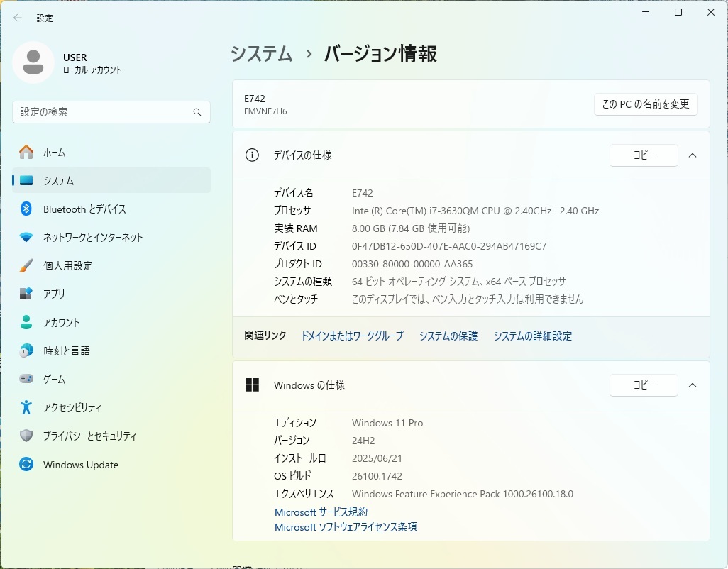
Task: Click the Windows Update refresh icon
Action: pos(26,464)
